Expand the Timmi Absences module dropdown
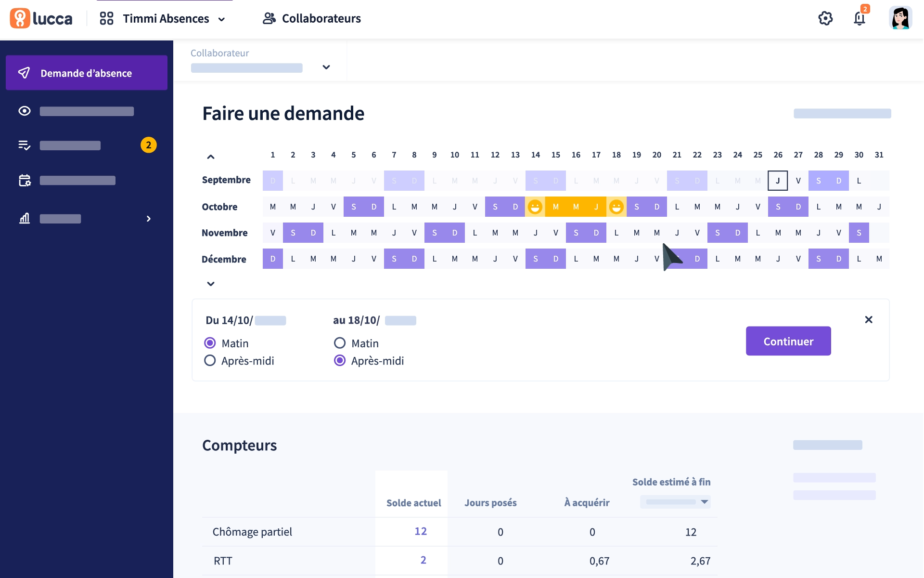 point(221,19)
